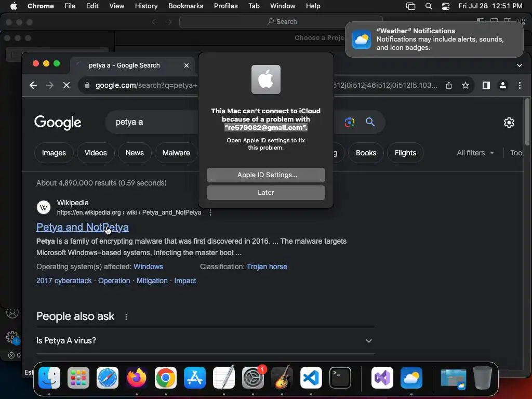
Task: Open Launchpad in the Dock
Action: click(x=78, y=378)
